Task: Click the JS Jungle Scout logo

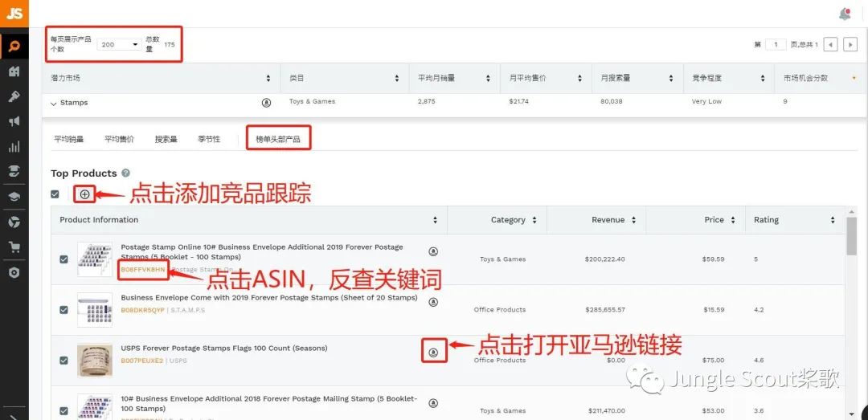Action: (x=14, y=14)
